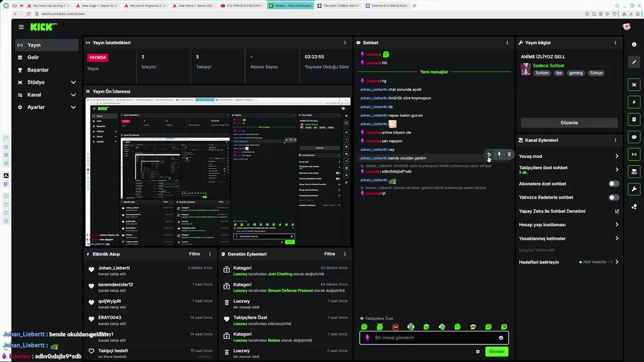644x362 pixels.
Task: Click the three-dots cluster icon at rail bottom
Action: click(634, 207)
